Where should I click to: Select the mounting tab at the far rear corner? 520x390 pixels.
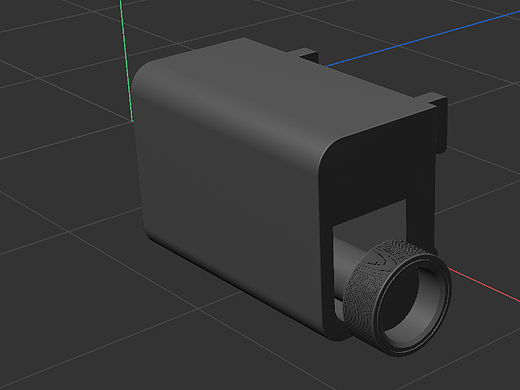point(304,54)
